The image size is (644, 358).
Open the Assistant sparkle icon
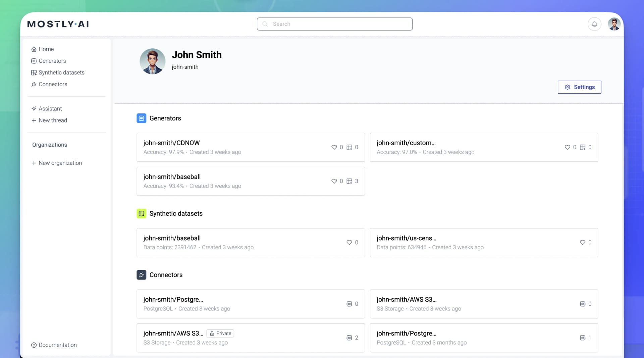coord(34,108)
